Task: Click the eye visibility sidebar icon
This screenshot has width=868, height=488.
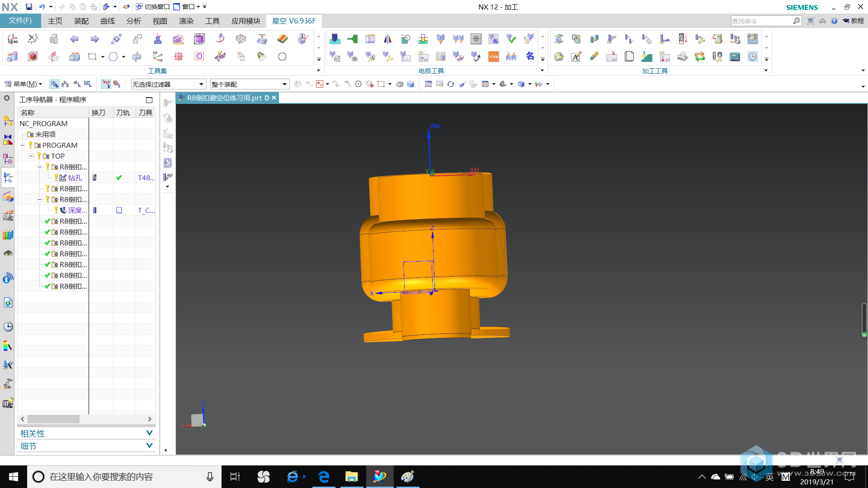Action: [8, 253]
